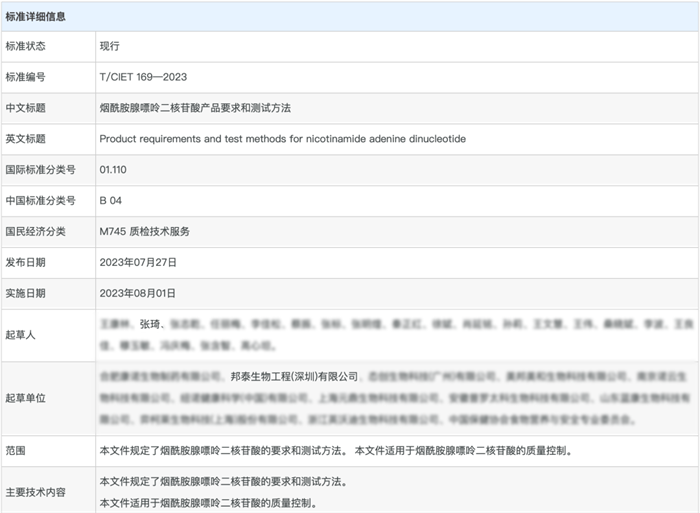Click the 标准详细信息 header

36,17
